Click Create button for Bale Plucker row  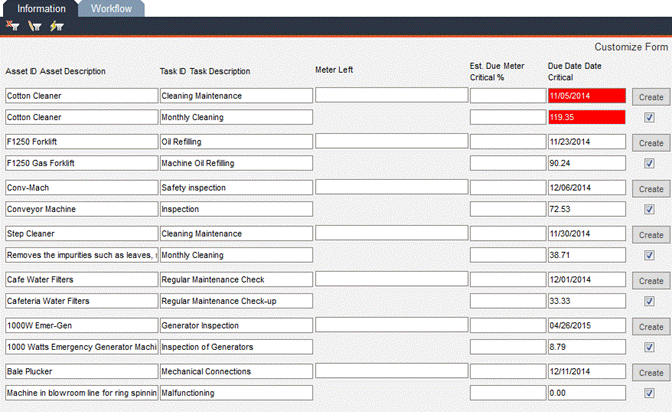tap(650, 373)
